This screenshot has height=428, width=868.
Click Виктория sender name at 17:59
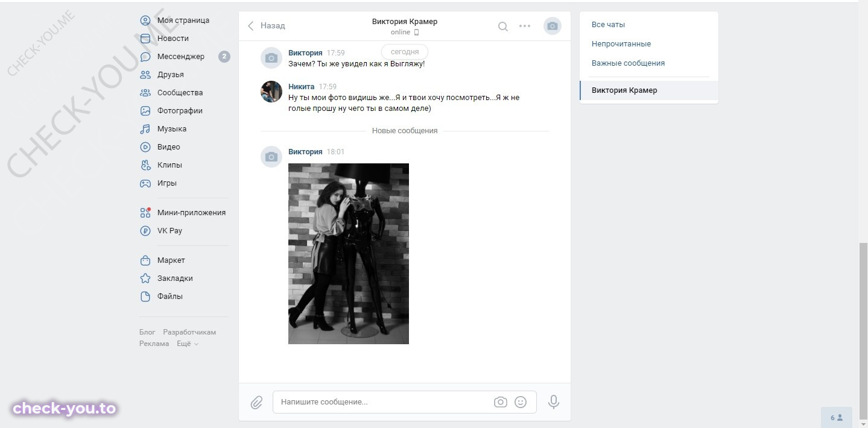pyautogui.click(x=305, y=53)
